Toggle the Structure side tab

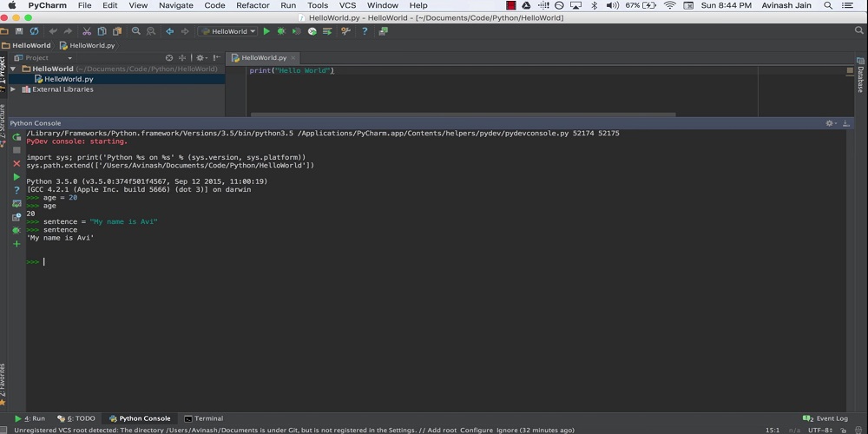(x=3, y=125)
